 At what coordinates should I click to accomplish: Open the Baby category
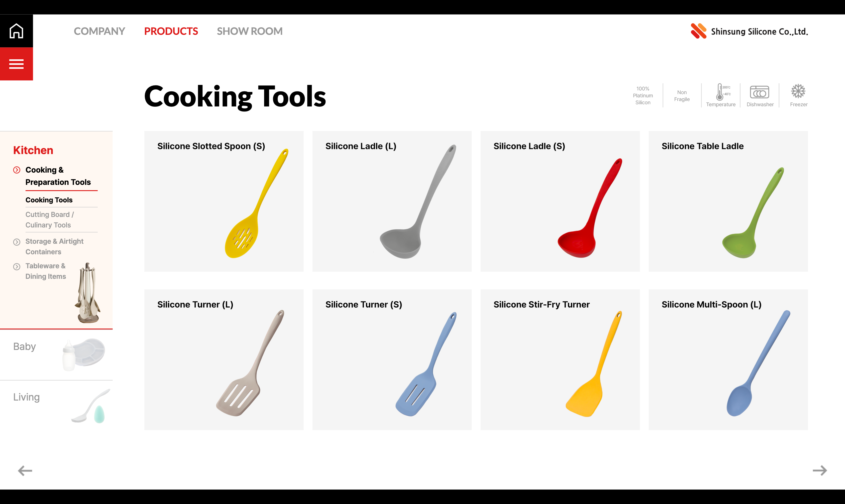point(25,346)
